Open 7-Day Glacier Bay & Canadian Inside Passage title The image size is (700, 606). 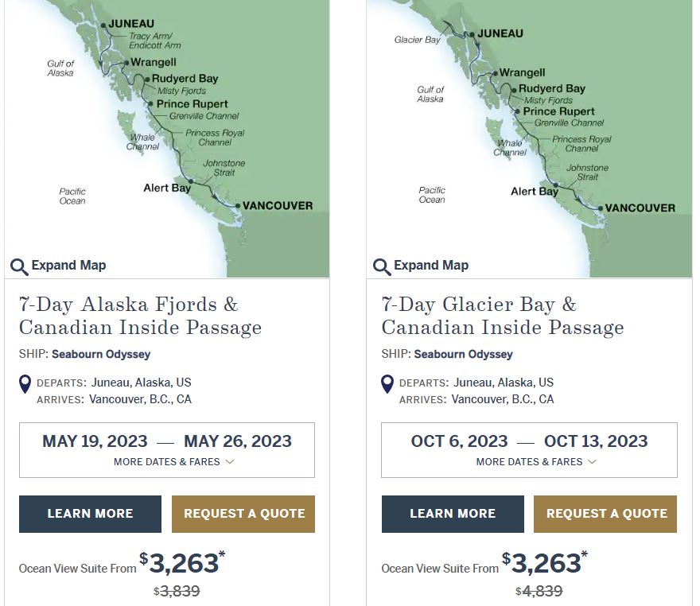503,316
